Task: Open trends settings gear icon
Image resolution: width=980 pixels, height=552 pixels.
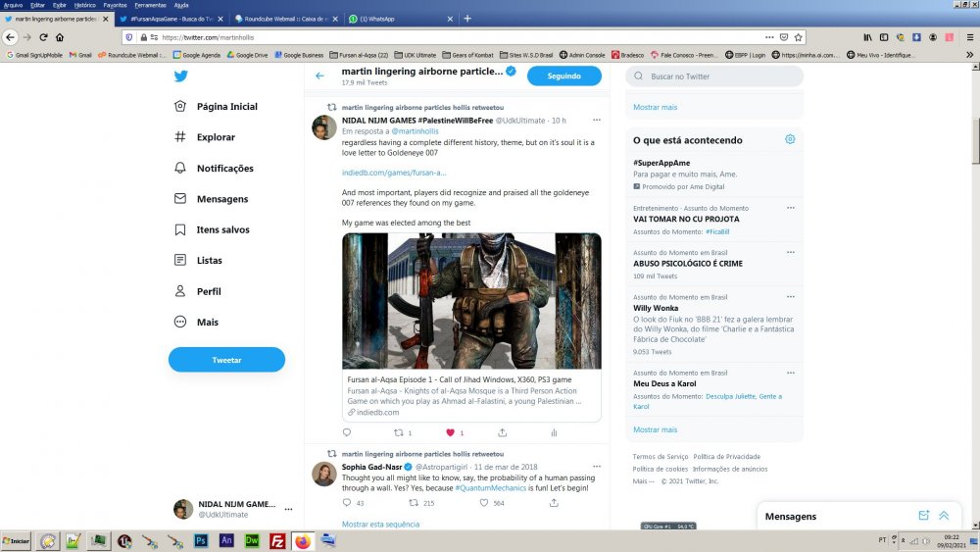Action: tap(790, 139)
